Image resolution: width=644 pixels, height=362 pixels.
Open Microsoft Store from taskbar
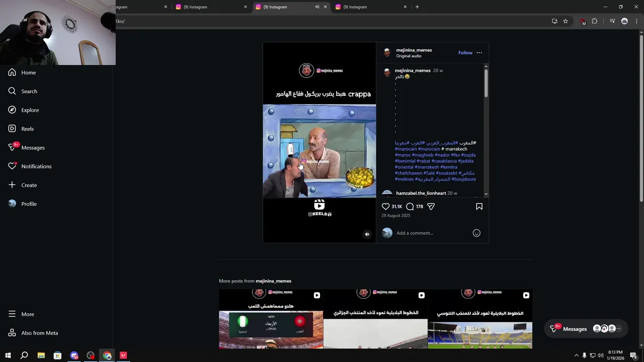[x=57, y=355]
